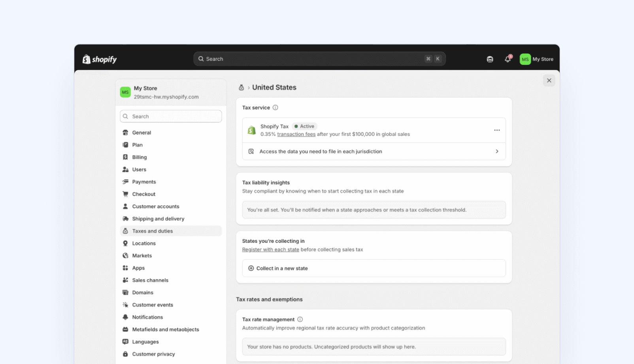Click the "Your store has no products" message
The width and height of the screenshot is (634, 364).
pyautogui.click(x=374, y=347)
